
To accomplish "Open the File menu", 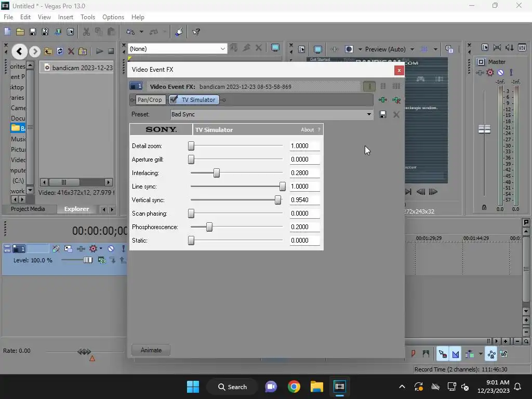I will [x=8, y=17].
